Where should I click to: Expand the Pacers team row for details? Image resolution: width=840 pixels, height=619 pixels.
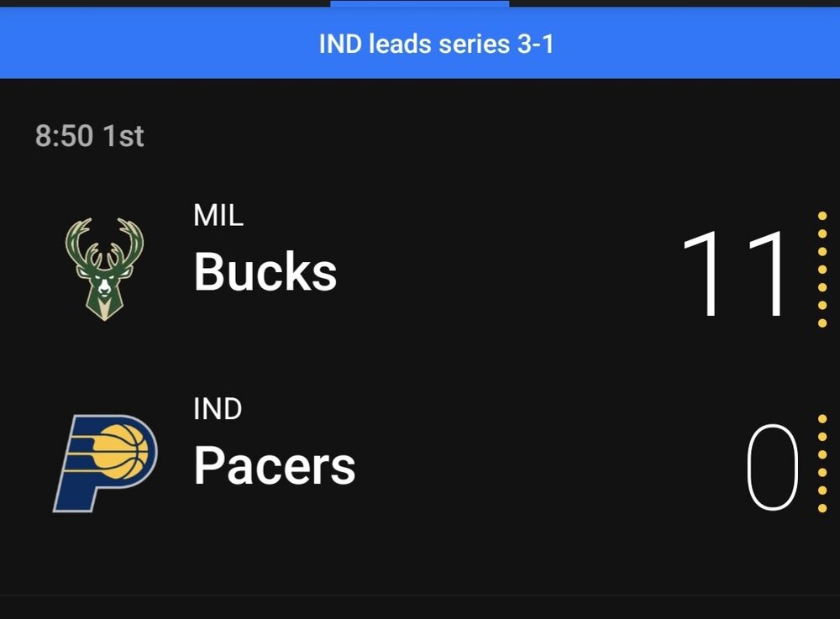point(420,464)
